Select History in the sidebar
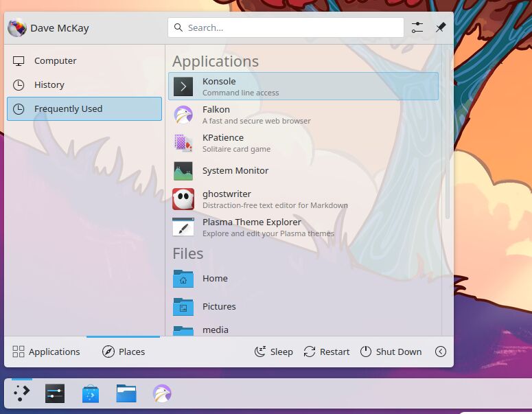Image resolution: width=532 pixels, height=414 pixels. (84, 85)
